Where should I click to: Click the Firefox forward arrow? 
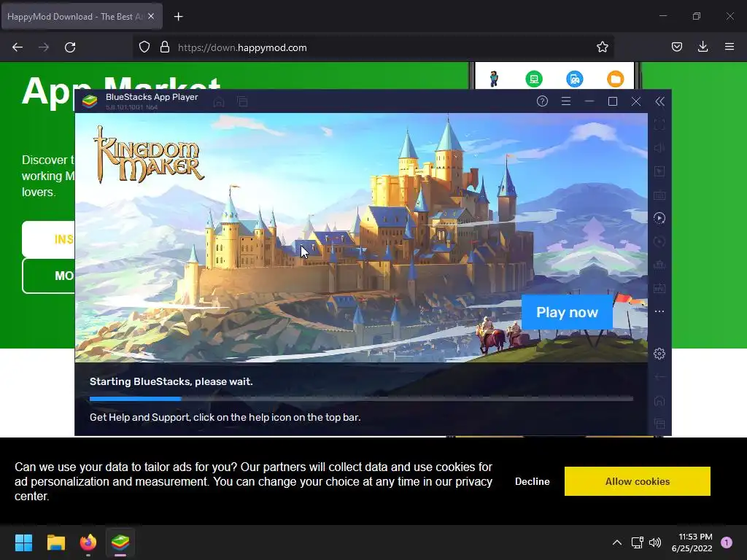44,47
